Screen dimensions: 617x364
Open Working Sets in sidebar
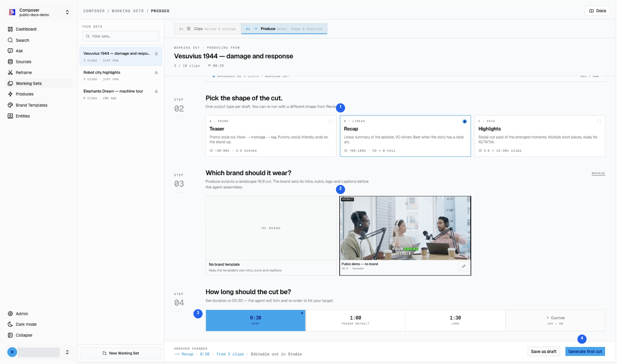tap(39, 83)
